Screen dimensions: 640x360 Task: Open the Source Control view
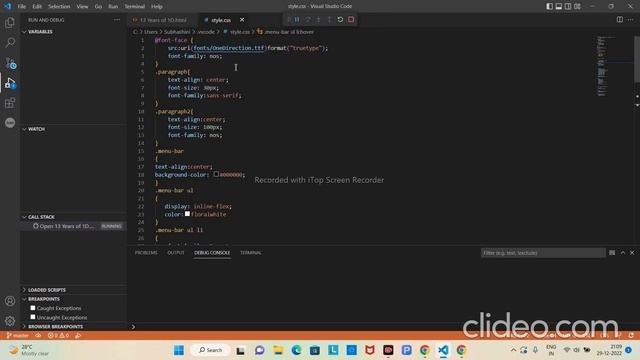point(10,63)
